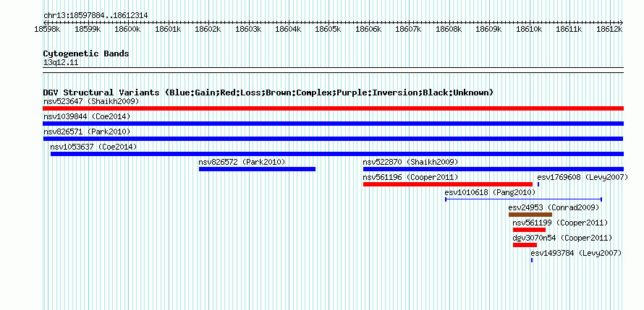The width and height of the screenshot is (644, 310).
Task: Open the esv24953 (Conrad2009) label
Action: [552, 207]
